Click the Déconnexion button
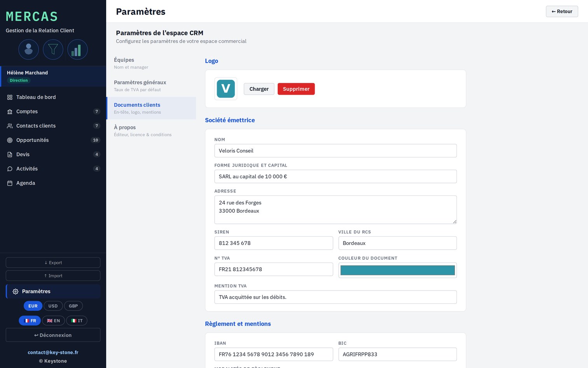588x368 pixels. pyautogui.click(x=53, y=335)
